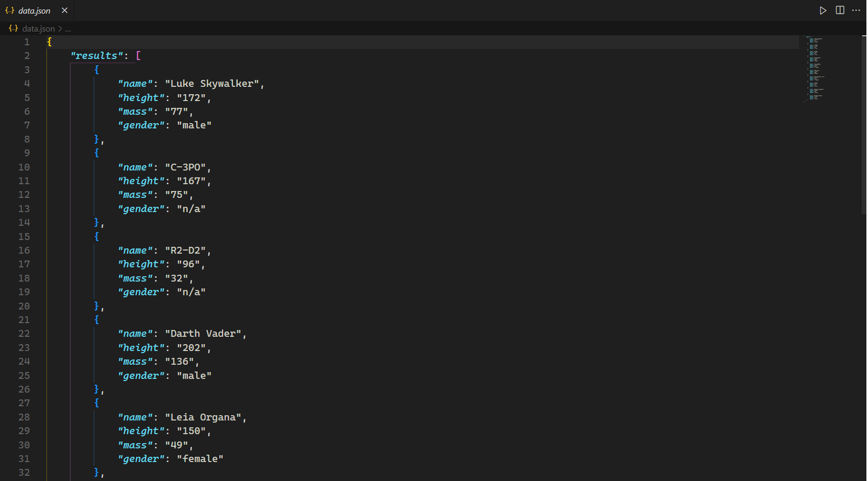Viewport: 868px width, 481px height.
Task: Click the "R2-D2" name value
Action: click(186, 250)
